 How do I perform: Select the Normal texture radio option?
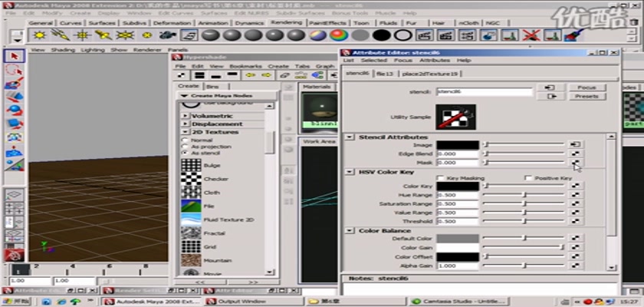pyautogui.click(x=186, y=140)
